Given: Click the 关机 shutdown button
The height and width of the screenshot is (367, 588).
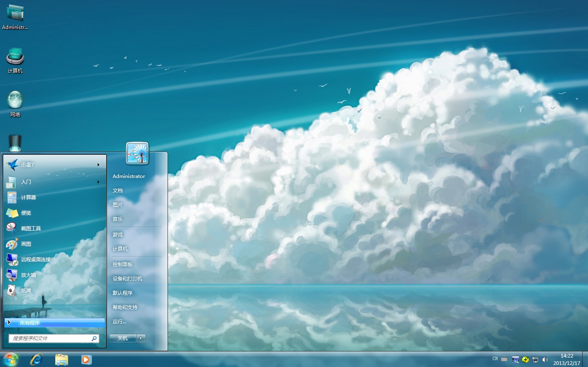Looking at the screenshot, I should point(123,338).
